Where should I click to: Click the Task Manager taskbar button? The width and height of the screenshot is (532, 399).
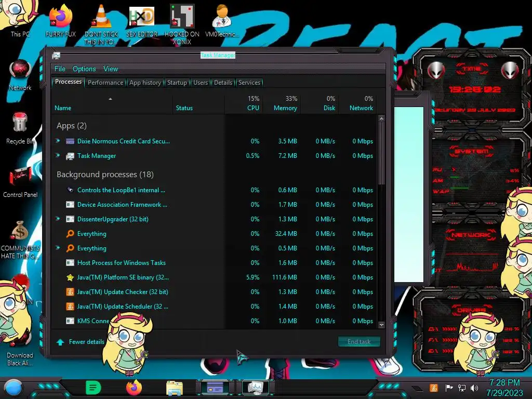point(255,387)
